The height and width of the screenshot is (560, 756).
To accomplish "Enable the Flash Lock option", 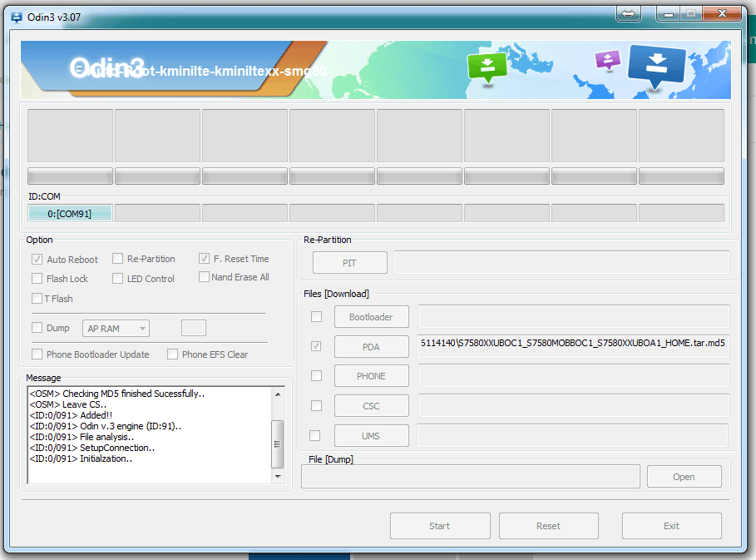I will pos(37,279).
